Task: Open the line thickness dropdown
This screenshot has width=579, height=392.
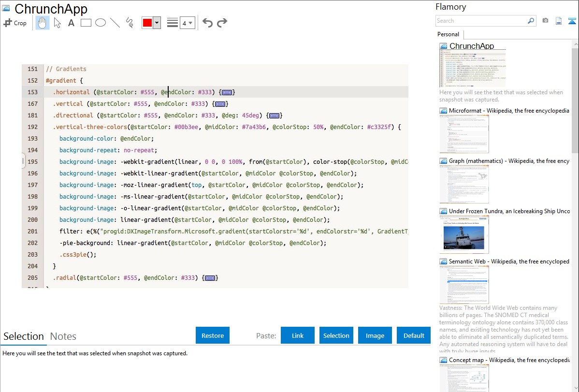Action: [187, 23]
